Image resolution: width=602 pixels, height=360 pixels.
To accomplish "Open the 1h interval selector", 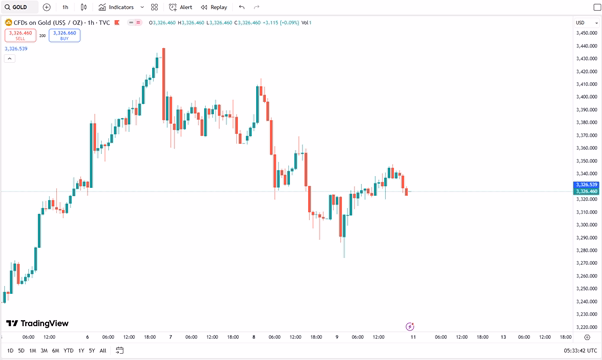I will tap(65, 7).
